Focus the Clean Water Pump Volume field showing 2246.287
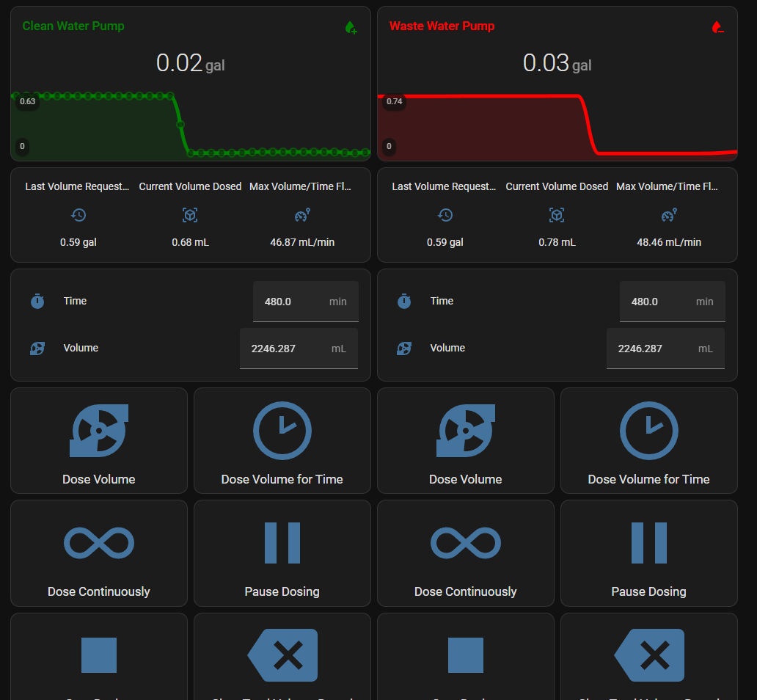This screenshot has width=757, height=700. click(299, 349)
